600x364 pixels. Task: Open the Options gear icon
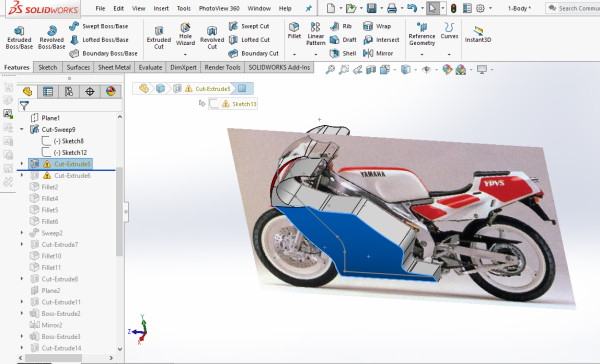(x=480, y=8)
